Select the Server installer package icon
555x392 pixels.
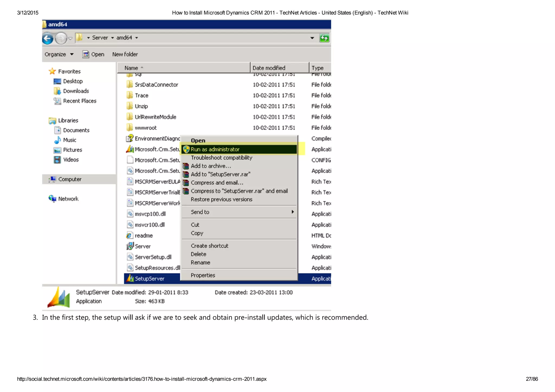click(x=130, y=246)
